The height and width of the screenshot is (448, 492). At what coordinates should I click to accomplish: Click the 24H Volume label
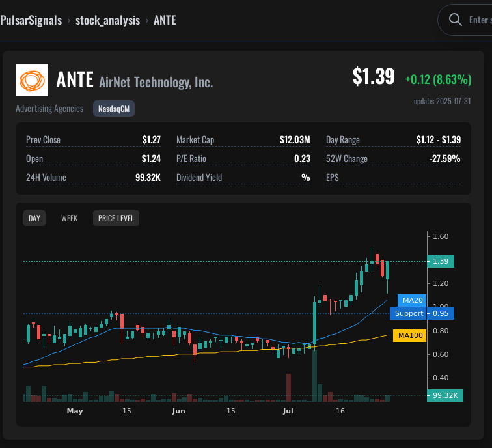point(46,177)
